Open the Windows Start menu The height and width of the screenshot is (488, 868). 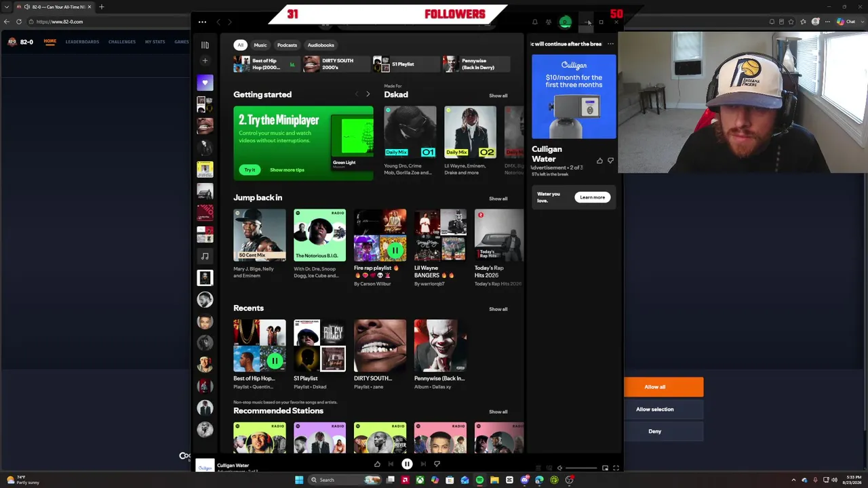[298, 480]
